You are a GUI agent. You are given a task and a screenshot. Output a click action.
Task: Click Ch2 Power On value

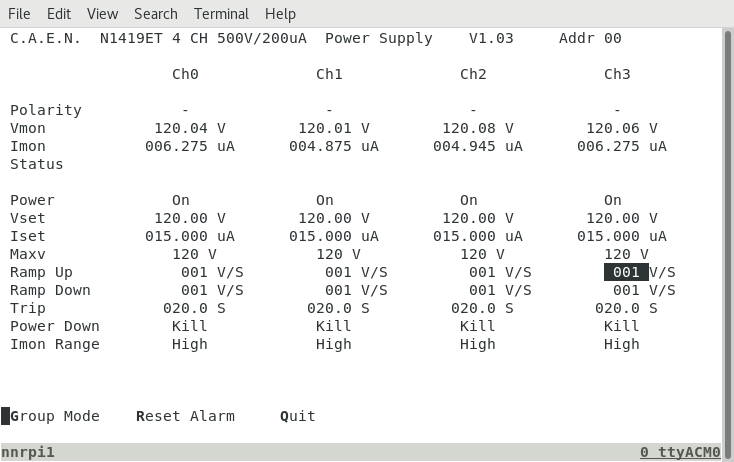tap(469, 200)
